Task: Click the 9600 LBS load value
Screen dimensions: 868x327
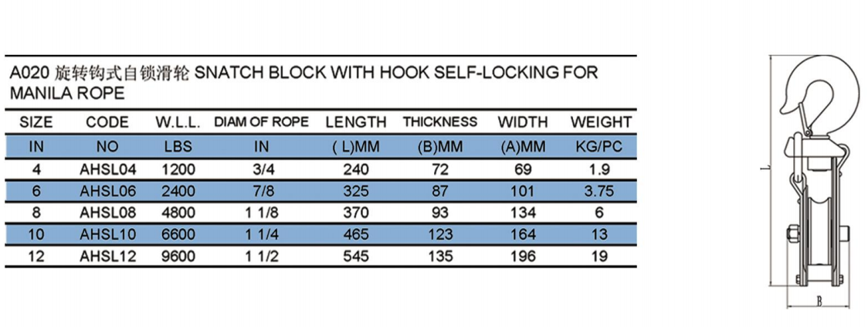Action: (x=179, y=256)
